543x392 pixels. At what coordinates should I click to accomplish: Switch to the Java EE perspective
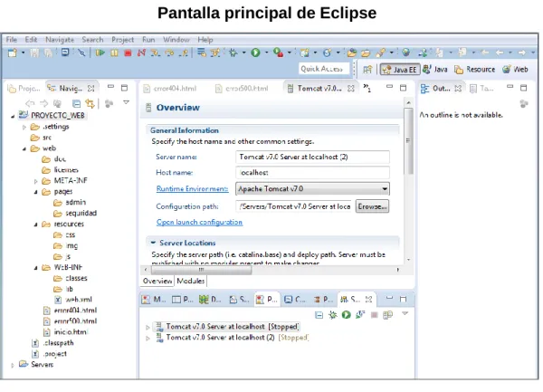coord(400,70)
